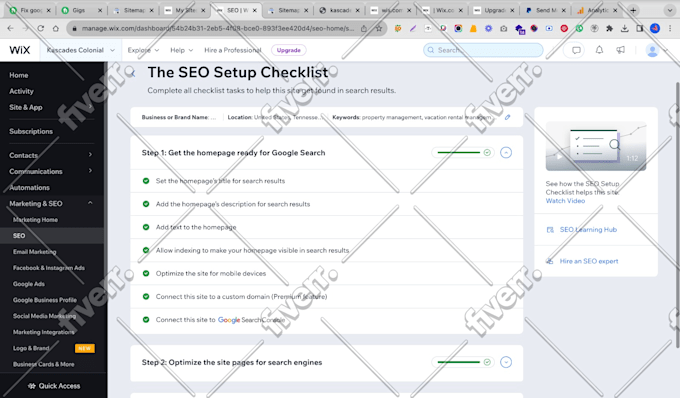Open Logo & Brand in sidebar
Viewport: 680px width, 398px height.
[x=31, y=348]
